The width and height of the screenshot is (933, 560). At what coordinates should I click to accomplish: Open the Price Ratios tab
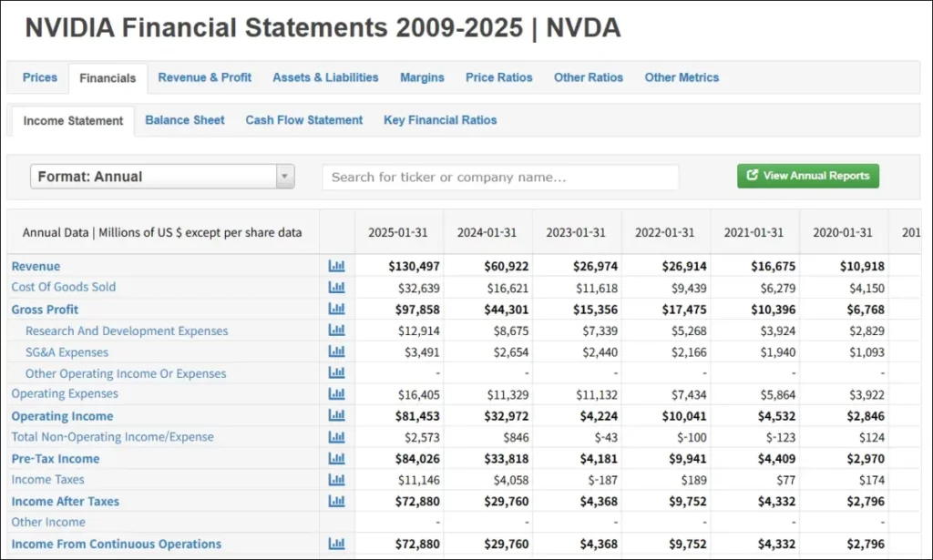click(499, 77)
